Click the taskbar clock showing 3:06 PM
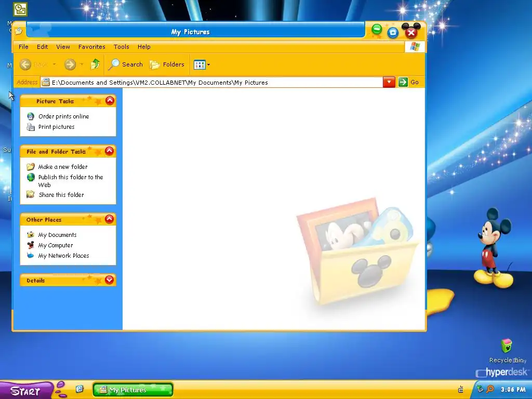The image size is (532, 399). click(513, 390)
